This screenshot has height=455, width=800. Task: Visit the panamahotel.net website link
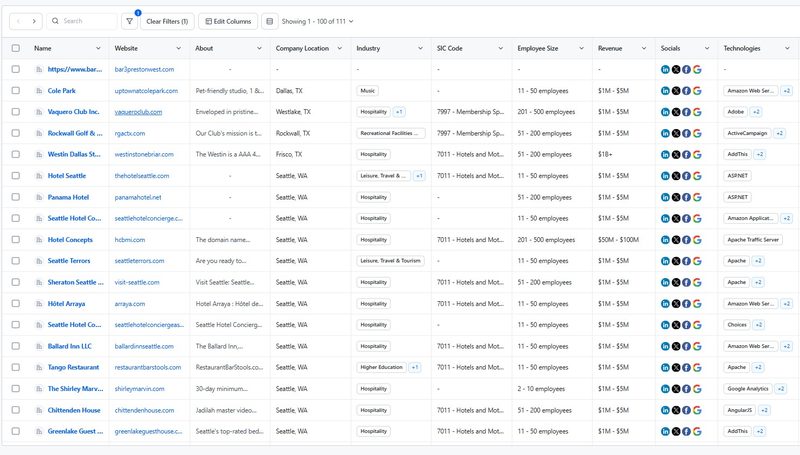(138, 197)
